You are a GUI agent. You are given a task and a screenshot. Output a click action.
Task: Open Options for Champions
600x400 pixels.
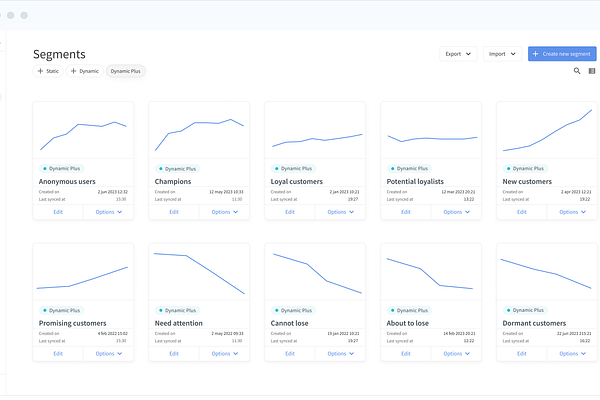[x=225, y=212]
